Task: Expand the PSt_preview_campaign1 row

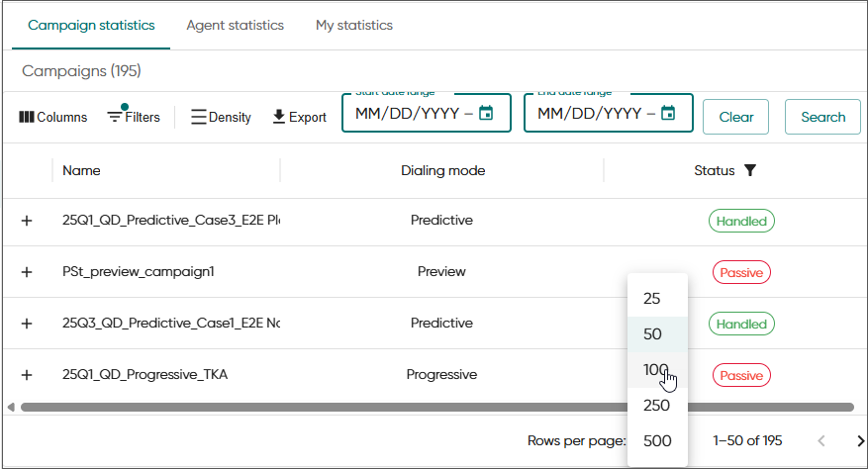Action: (x=27, y=272)
